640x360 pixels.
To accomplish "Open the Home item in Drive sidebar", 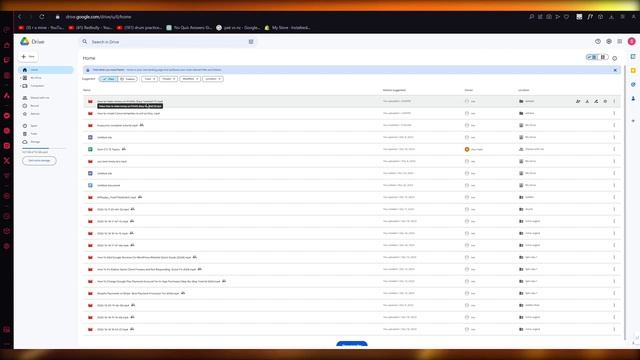I will (46, 70).
